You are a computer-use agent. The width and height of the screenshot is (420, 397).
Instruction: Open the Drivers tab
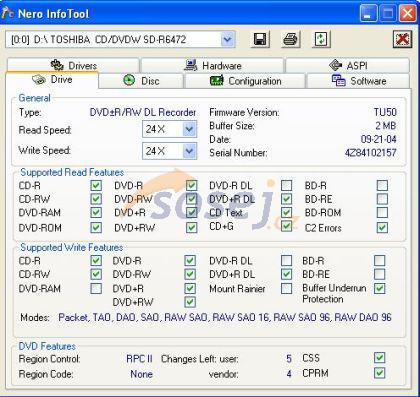click(x=73, y=65)
